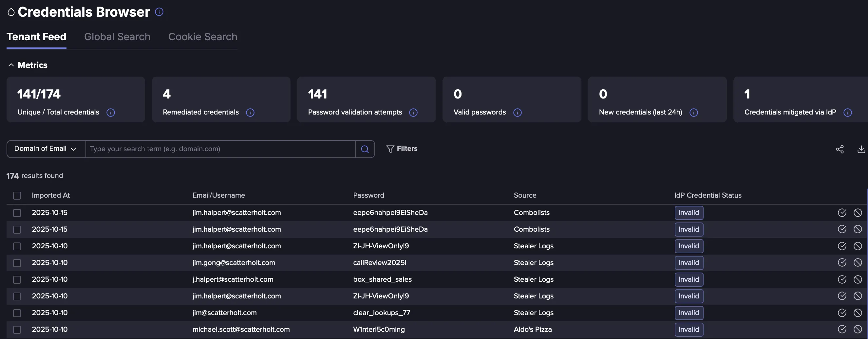Click the download export icon
868x339 pixels.
pos(861,149)
